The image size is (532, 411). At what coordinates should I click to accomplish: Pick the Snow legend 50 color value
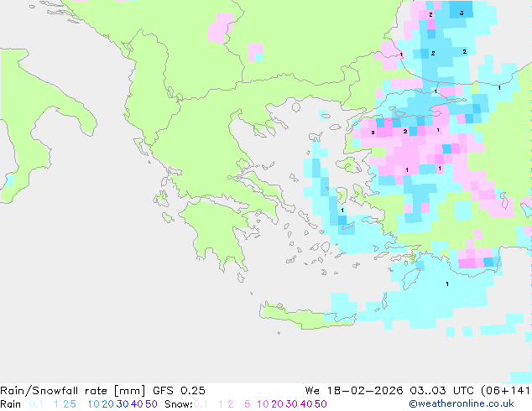[x=321, y=404]
